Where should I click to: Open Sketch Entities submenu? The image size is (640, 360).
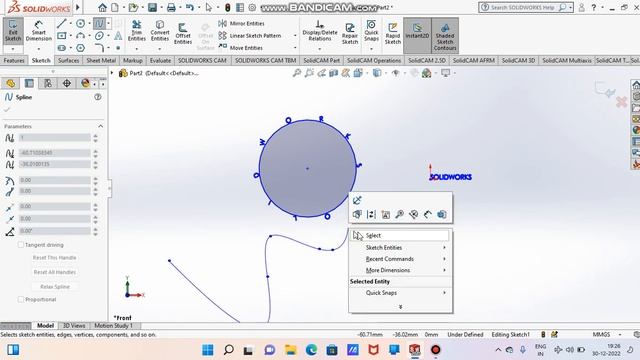coord(400,248)
